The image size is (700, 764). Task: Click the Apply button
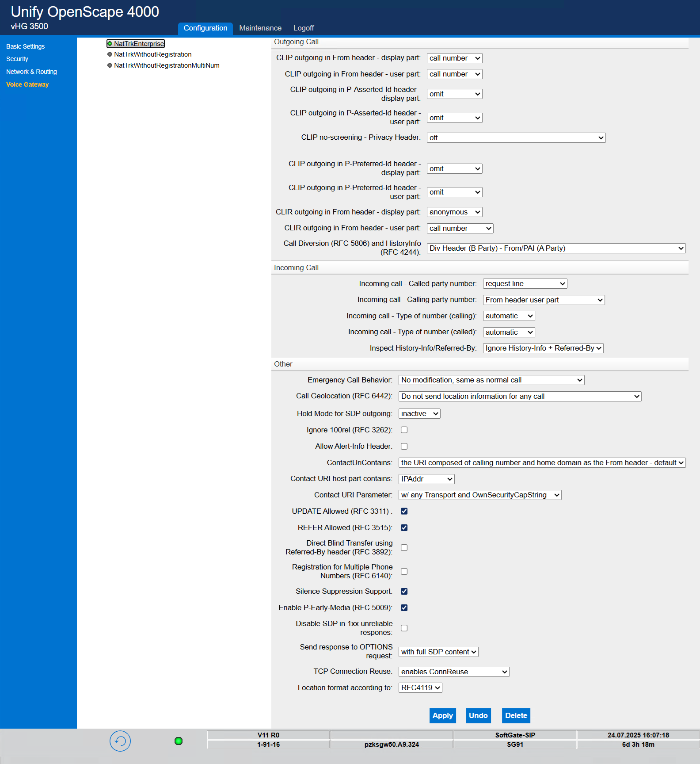pos(443,715)
